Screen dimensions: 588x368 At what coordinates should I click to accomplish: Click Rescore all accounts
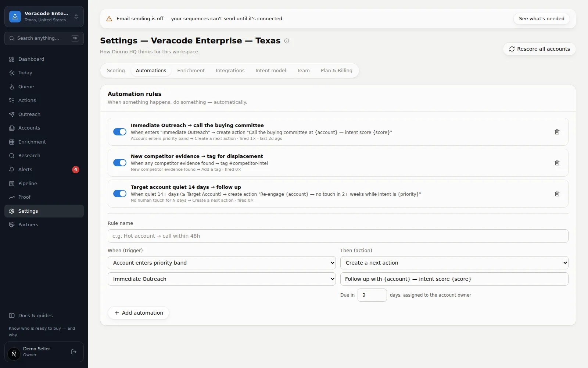coord(539,49)
